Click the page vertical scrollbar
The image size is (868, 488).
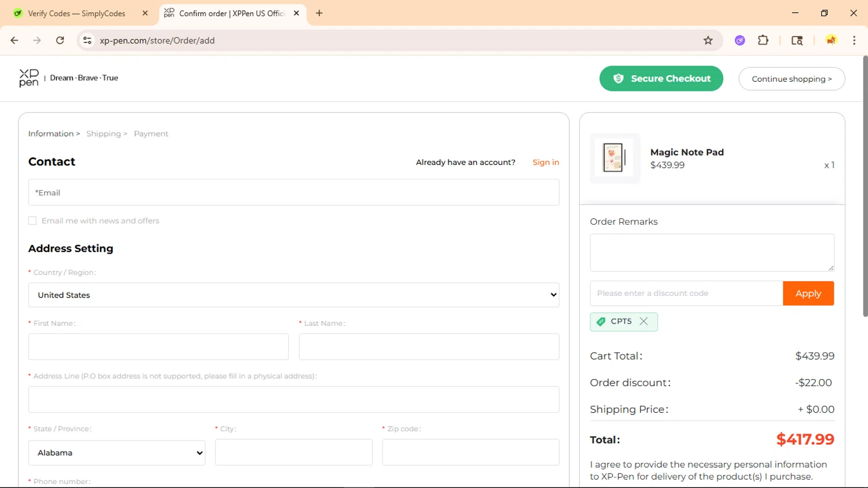click(865, 186)
